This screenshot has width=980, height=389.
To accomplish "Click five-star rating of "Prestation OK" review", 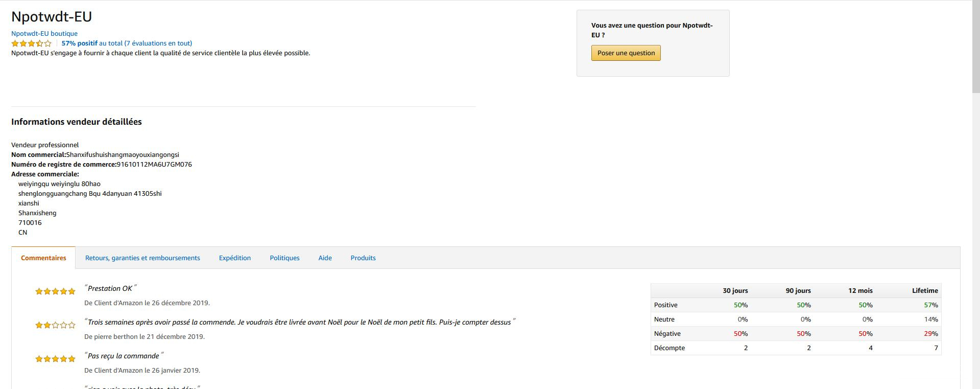I will (55, 291).
